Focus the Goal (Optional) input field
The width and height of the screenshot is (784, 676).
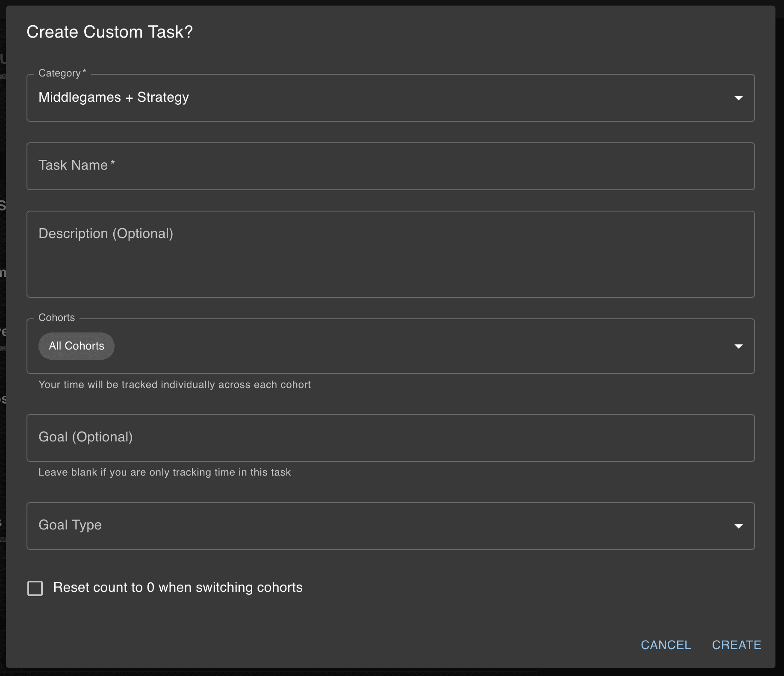click(x=390, y=438)
